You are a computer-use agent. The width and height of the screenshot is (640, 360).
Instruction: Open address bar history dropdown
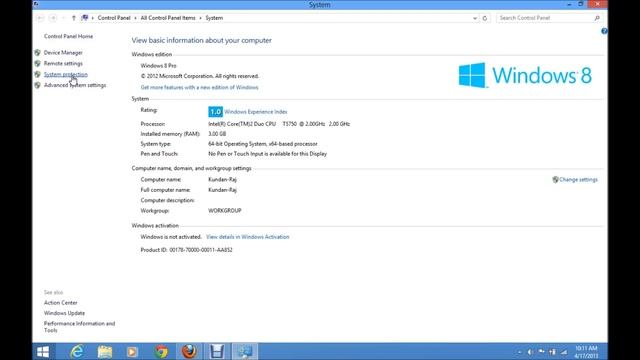[475, 18]
